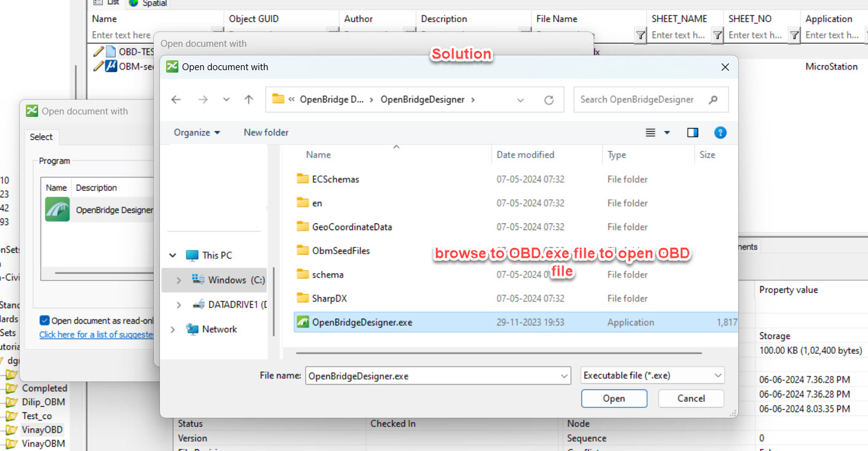Toggle Open document as read-only checkbox
Viewport: 868px width, 451px height.
[44, 321]
